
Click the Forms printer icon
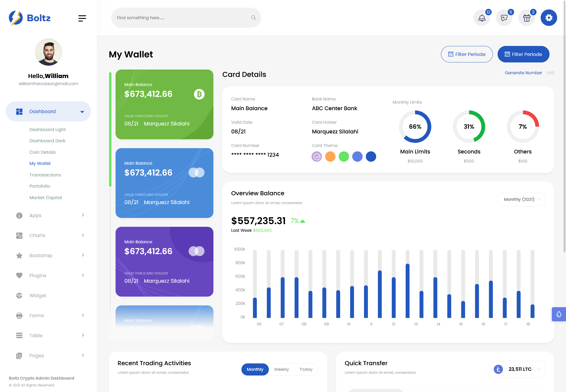19,316
